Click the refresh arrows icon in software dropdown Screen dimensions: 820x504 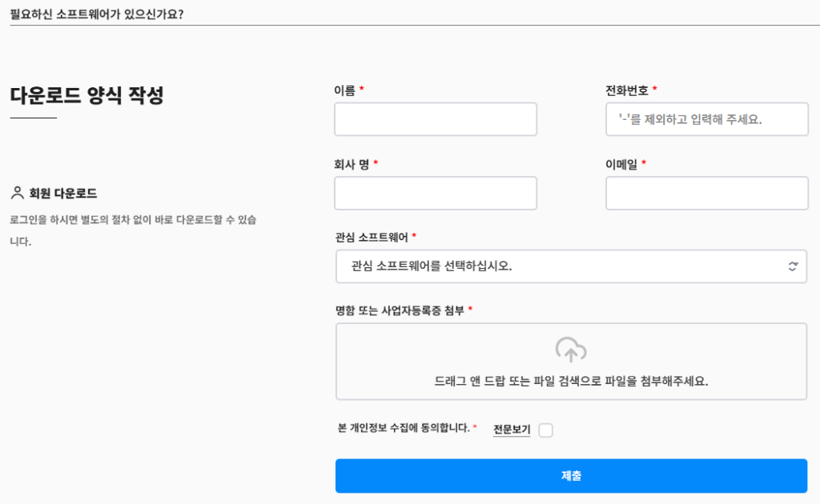coord(793,266)
